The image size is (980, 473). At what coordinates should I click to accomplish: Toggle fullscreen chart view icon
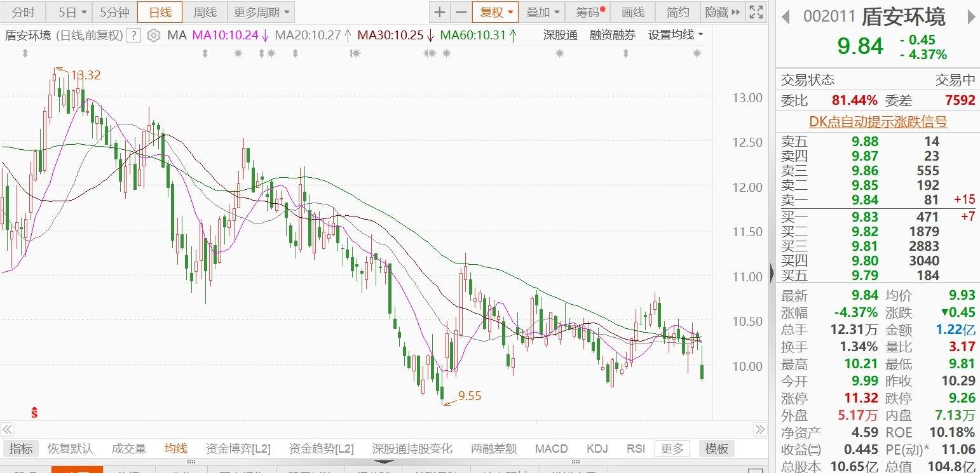(756, 12)
